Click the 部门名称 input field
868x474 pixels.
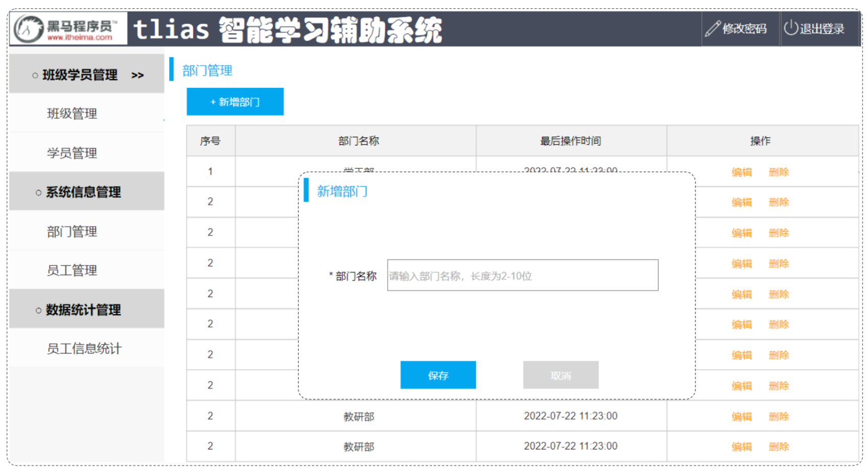coord(521,276)
